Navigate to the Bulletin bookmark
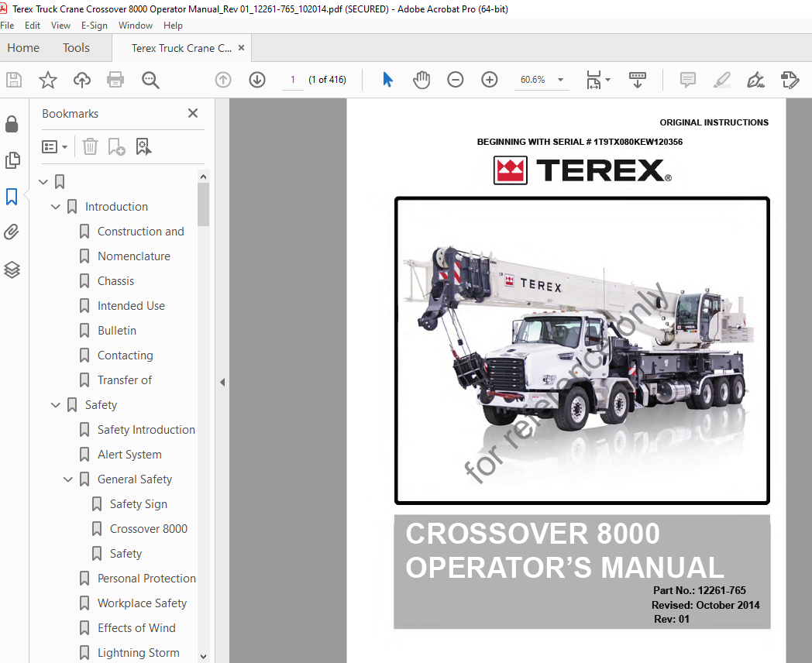The height and width of the screenshot is (663, 812). coord(117,331)
